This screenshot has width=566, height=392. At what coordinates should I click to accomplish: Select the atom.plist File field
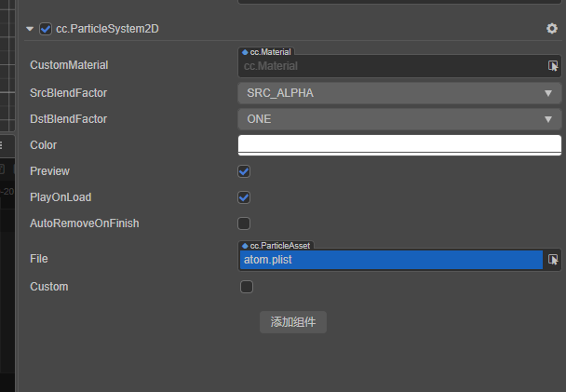pos(391,260)
